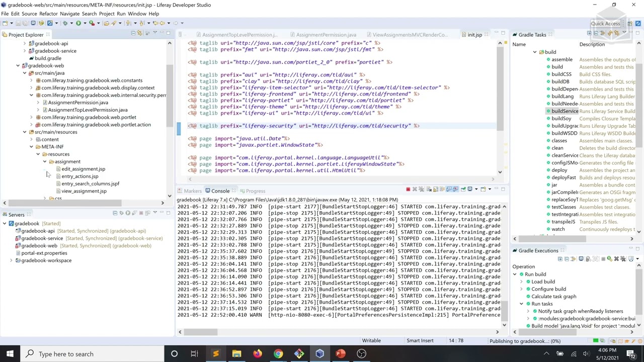The image size is (644, 362).
Task: Click the Run External Tools icon
Action: [92, 23]
